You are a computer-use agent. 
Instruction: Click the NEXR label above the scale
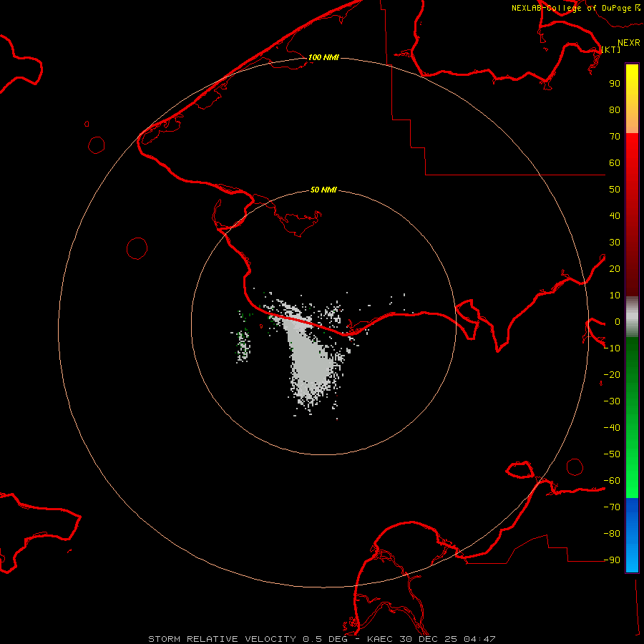(x=629, y=43)
